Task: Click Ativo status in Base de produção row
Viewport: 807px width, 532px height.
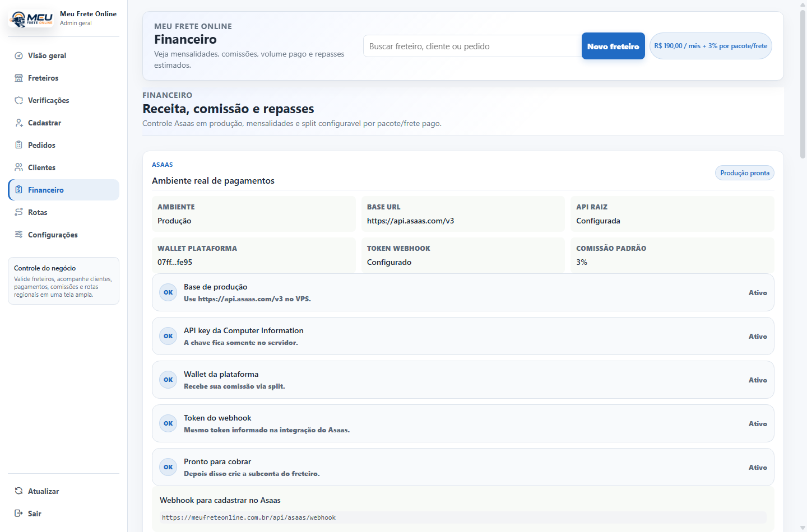Action: (x=758, y=292)
